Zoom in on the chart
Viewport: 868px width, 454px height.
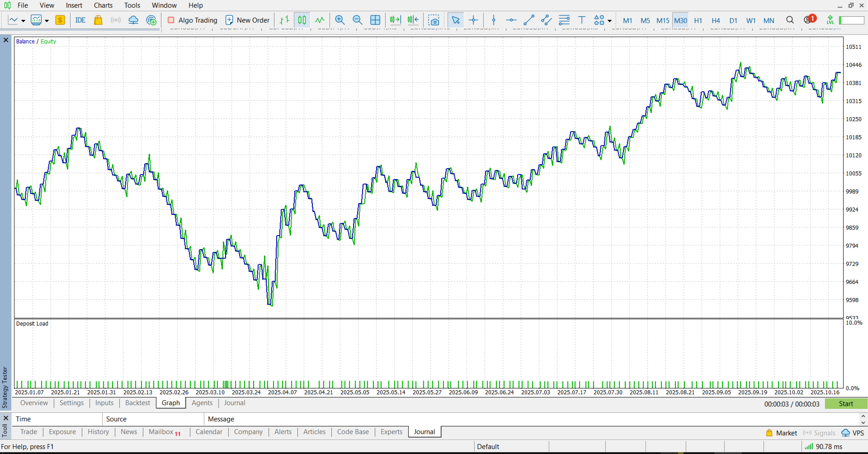(340, 20)
